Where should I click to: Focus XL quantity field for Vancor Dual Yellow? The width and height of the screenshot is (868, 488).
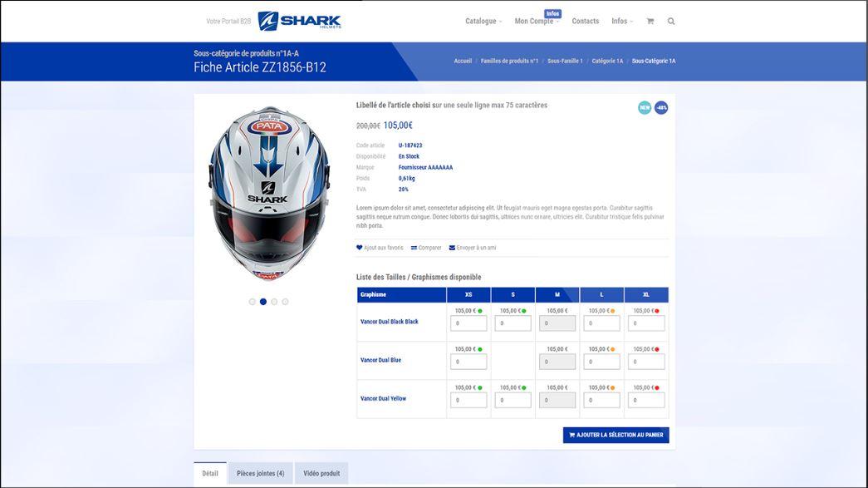coord(646,400)
